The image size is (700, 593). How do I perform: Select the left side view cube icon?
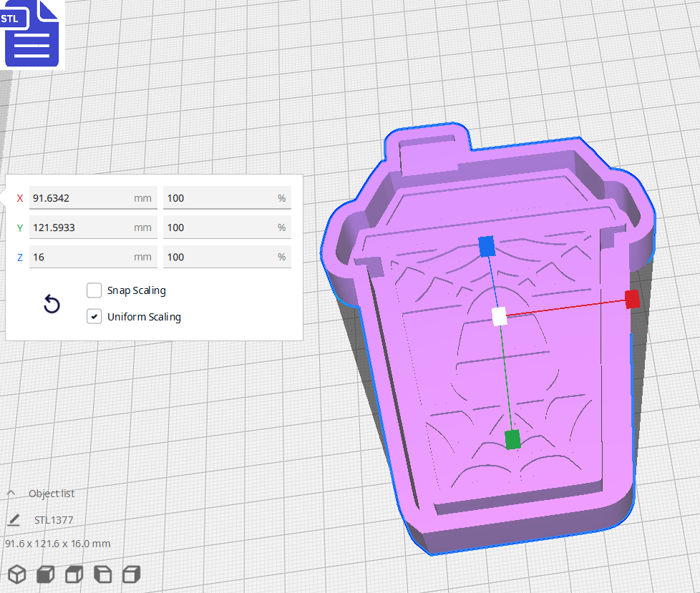[103, 574]
